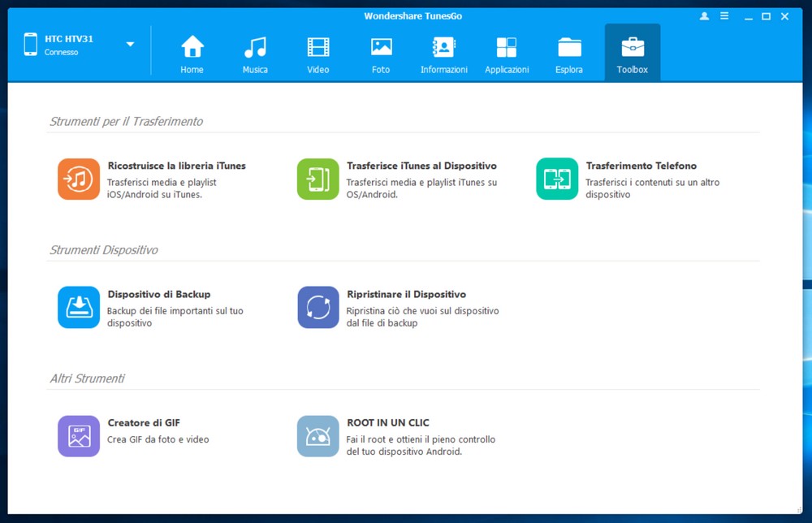Open the hamburger menu in title bar
Viewport: 812px width, 523px height.
(x=724, y=16)
